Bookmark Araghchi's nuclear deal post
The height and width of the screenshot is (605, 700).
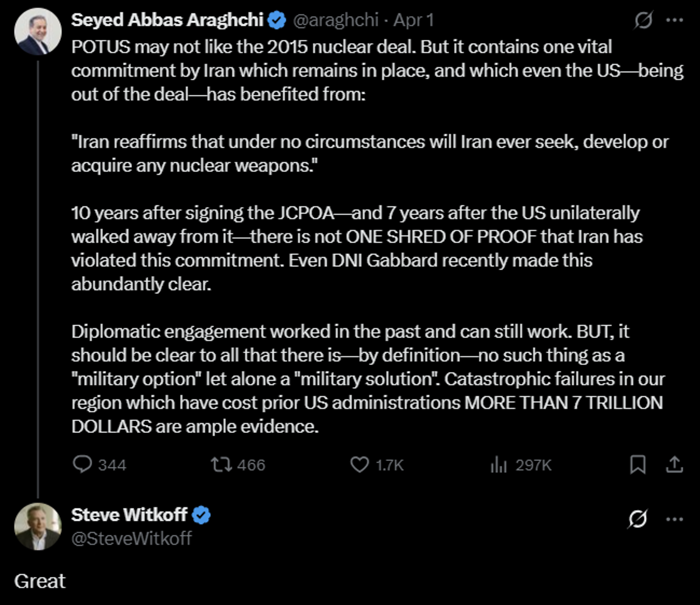tap(637, 465)
